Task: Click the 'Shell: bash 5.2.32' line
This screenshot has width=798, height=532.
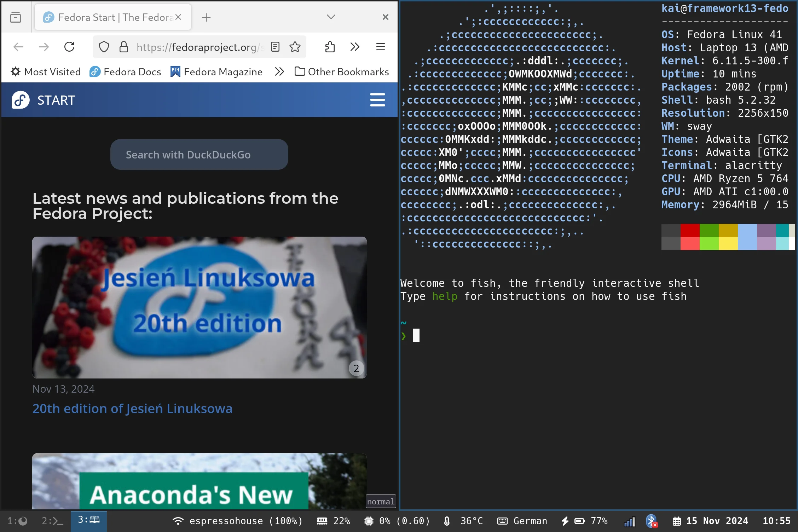Action: click(x=718, y=100)
